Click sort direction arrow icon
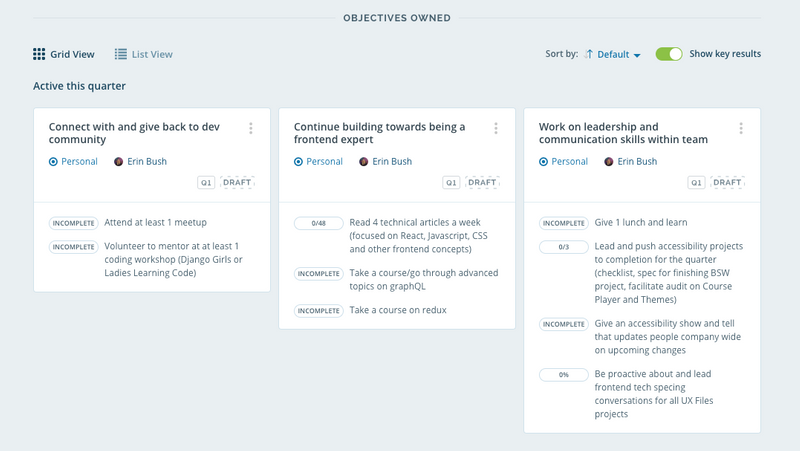 coord(589,54)
